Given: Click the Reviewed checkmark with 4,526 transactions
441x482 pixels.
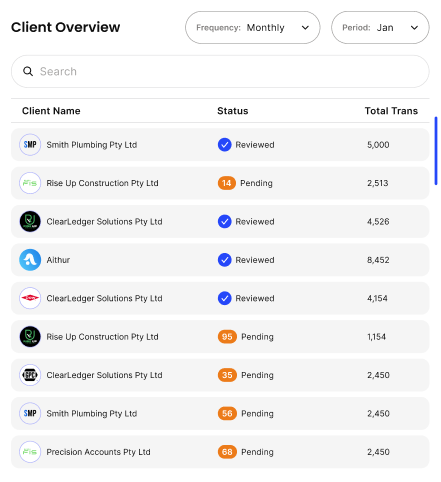Looking at the screenshot, I should tap(225, 221).
